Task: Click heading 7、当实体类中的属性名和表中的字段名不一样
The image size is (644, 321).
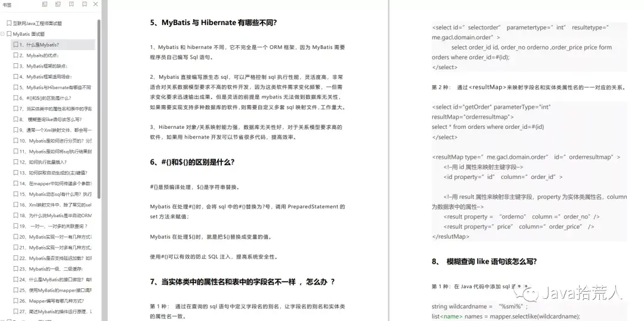Action: pyautogui.click(x=242, y=282)
